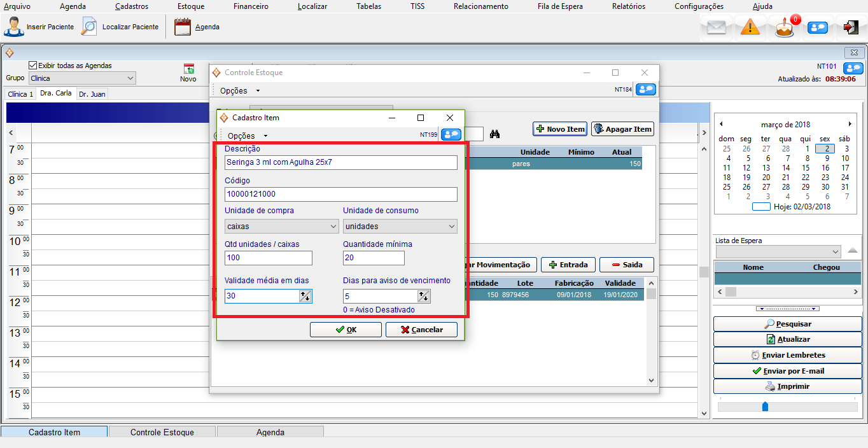
Task: Open the warning alerts triangle icon
Action: (x=750, y=27)
